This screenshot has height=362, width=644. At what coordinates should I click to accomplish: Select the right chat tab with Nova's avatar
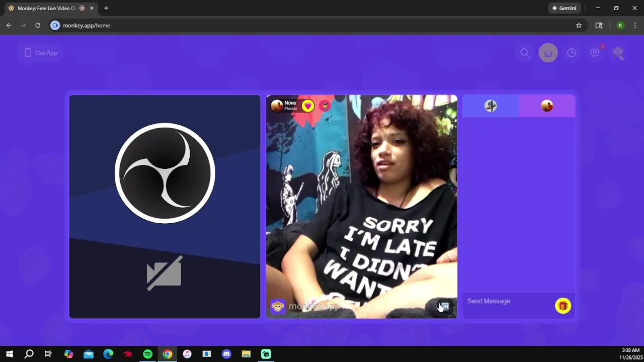[x=547, y=106]
